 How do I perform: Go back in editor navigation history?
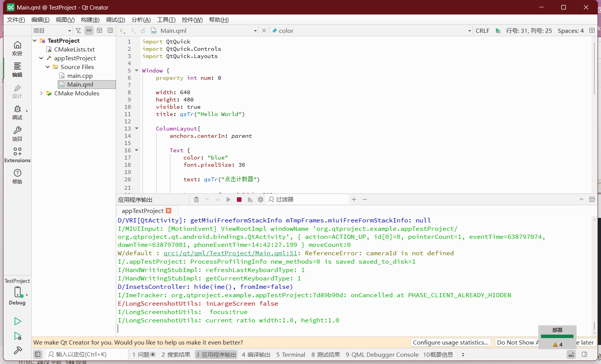point(122,31)
